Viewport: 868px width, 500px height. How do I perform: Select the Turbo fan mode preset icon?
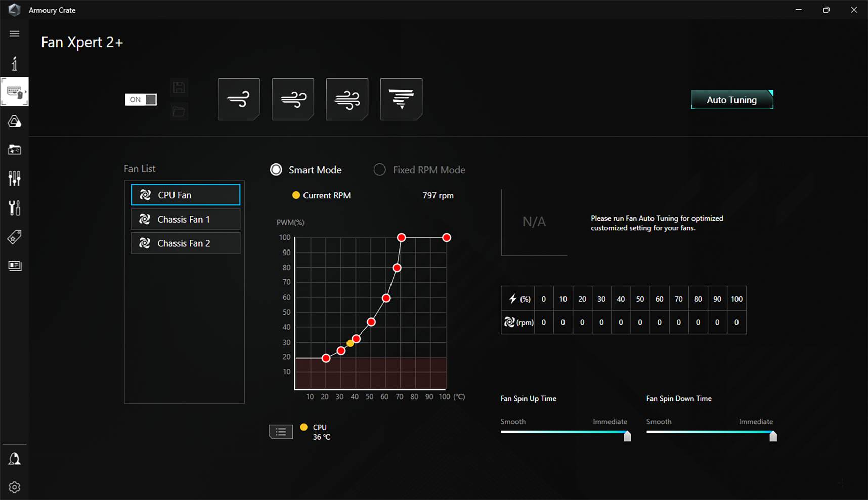click(347, 99)
